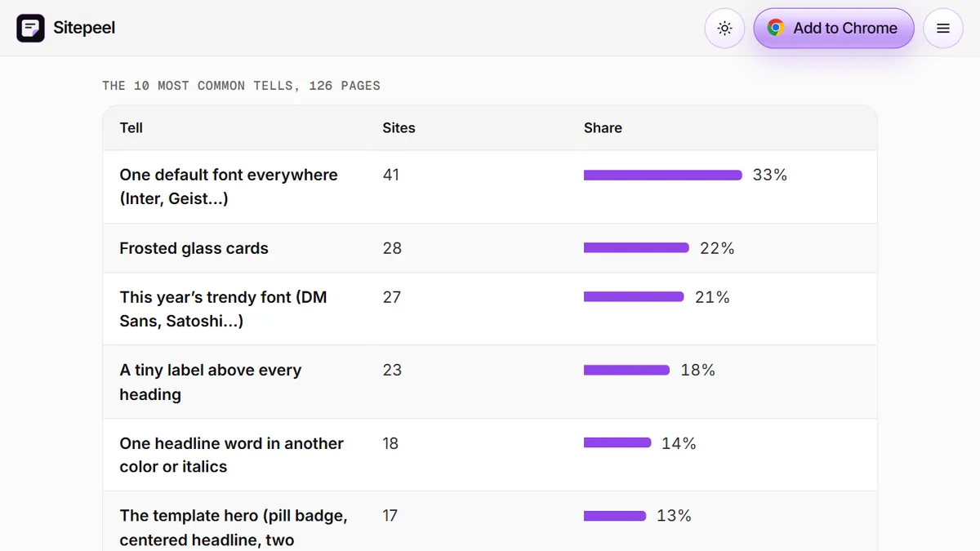Click the Frosted glass cards share bar
Screen dimensions: 980x551
click(x=636, y=248)
